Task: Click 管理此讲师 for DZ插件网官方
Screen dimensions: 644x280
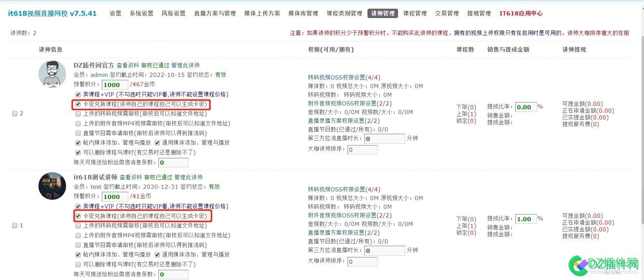Action: (x=186, y=65)
